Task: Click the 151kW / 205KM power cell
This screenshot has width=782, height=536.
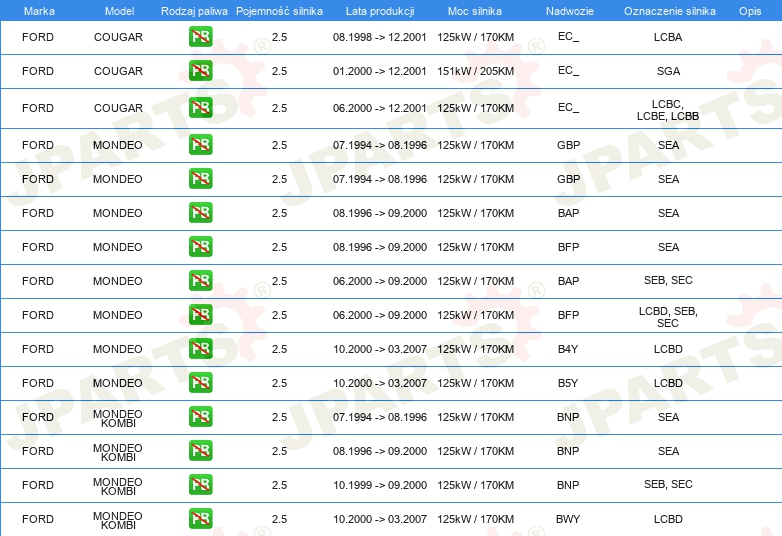Action: click(475, 71)
